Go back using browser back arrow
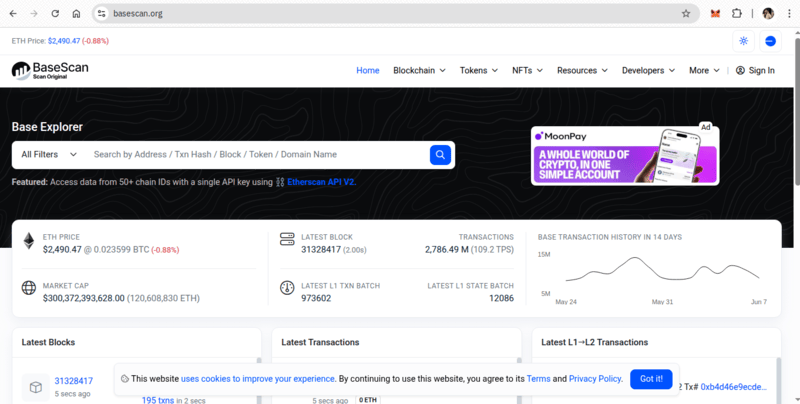This screenshot has height=404, width=800. [13, 14]
